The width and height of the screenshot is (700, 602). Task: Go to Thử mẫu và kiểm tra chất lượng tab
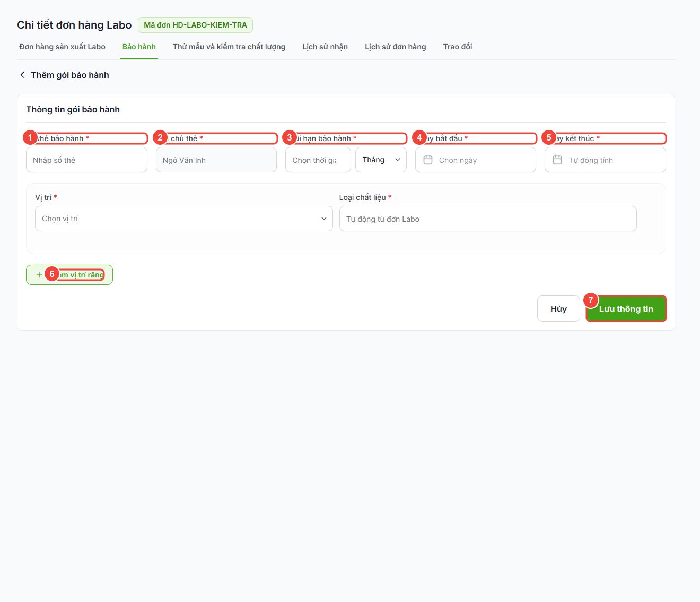[x=229, y=47]
